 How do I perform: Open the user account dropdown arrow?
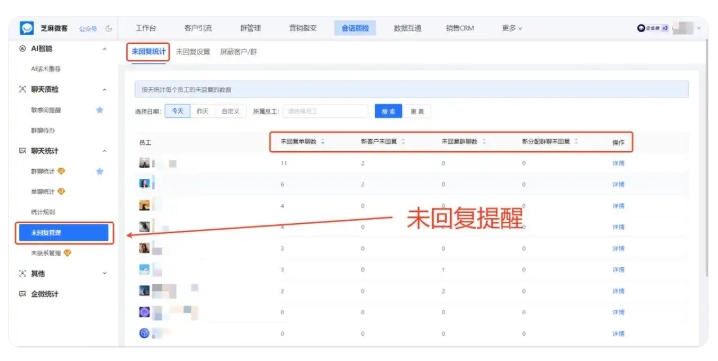click(x=699, y=28)
